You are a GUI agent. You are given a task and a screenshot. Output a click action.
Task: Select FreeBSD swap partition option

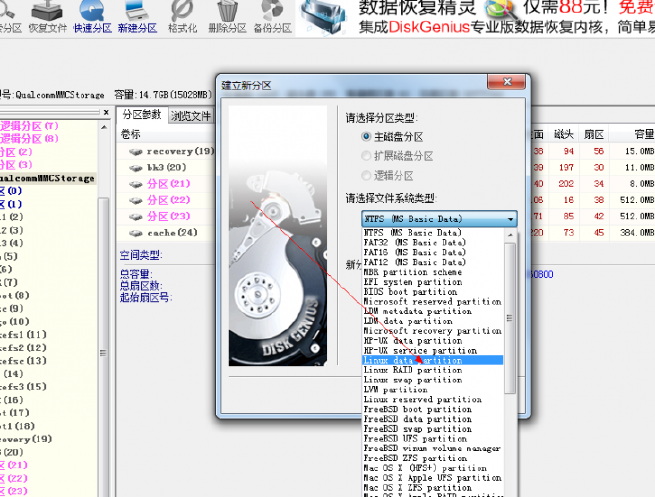[x=432, y=429]
